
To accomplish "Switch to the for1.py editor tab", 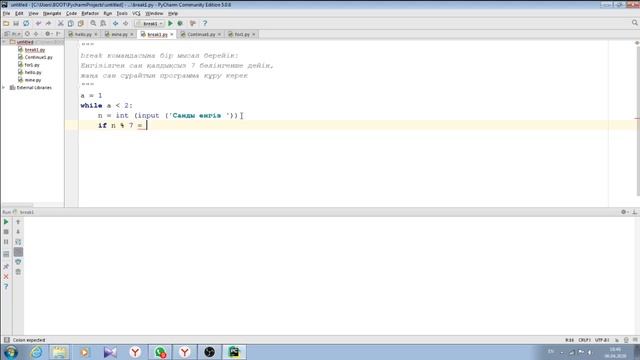I will 242,35.
